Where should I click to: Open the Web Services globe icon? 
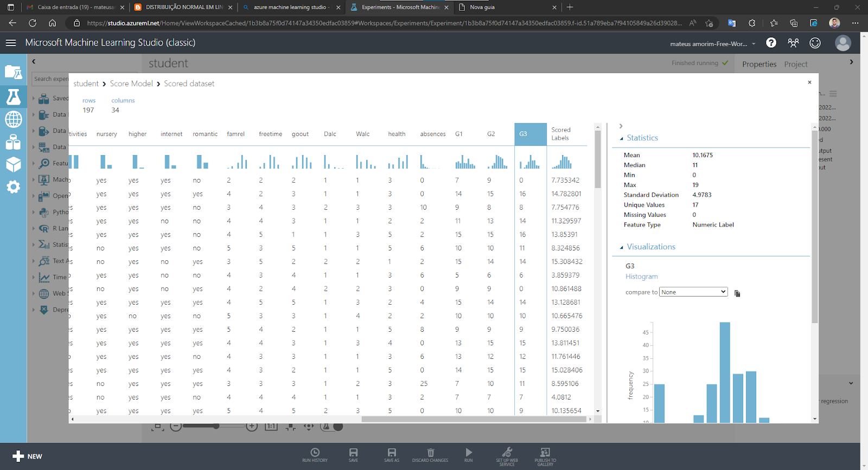pyautogui.click(x=13, y=119)
